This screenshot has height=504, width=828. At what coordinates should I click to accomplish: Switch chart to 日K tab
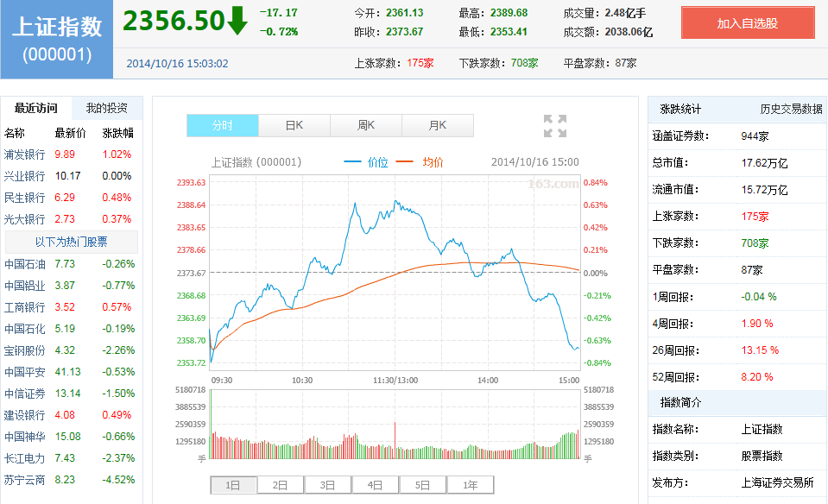(x=294, y=125)
